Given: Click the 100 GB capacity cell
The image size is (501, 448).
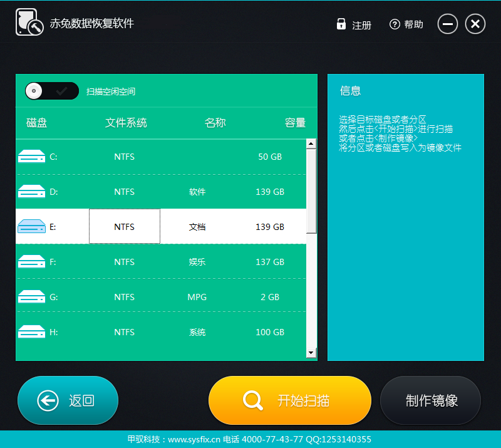Looking at the screenshot, I should (x=270, y=332).
